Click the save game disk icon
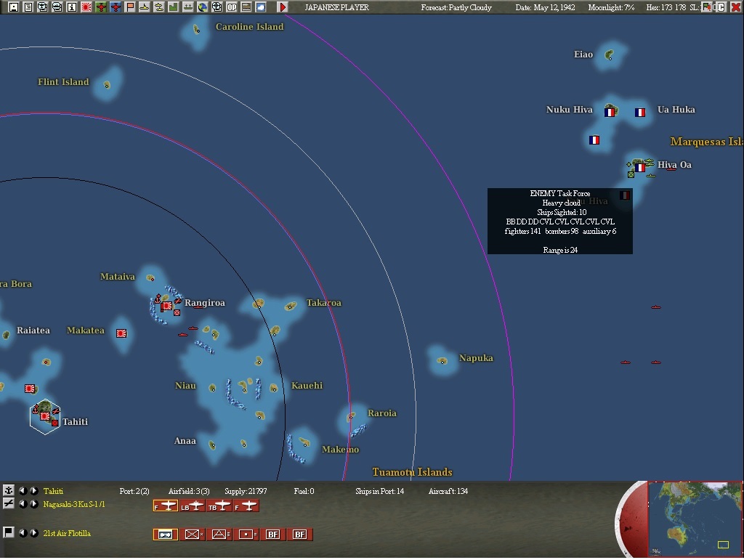Screen dimensions: 744x560 coord(13,7)
